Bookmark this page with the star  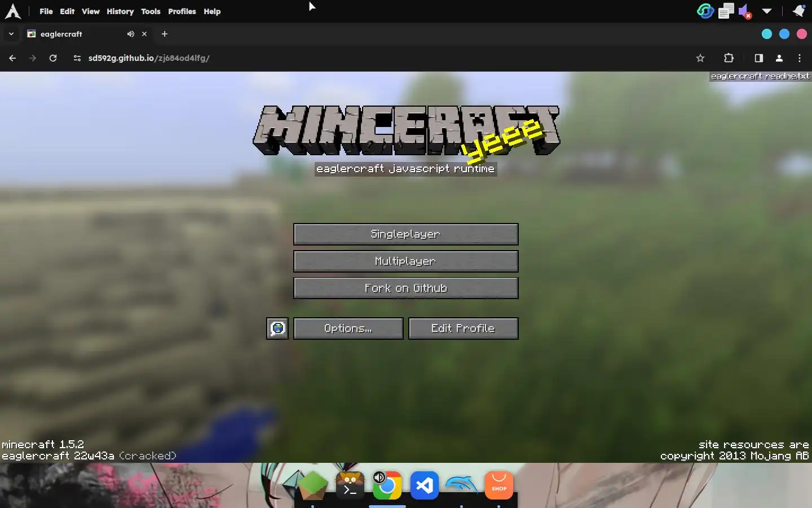pyautogui.click(x=700, y=58)
